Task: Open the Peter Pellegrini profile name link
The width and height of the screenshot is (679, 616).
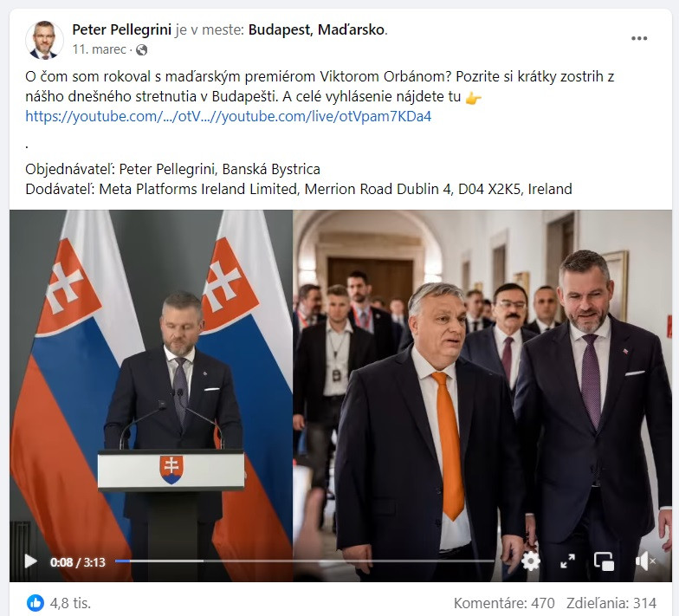Action: coord(121,29)
